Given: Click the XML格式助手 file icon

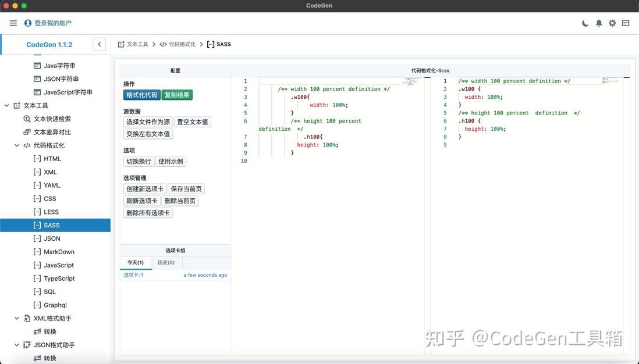Looking at the screenshot, I should click(x=27, y=319).
